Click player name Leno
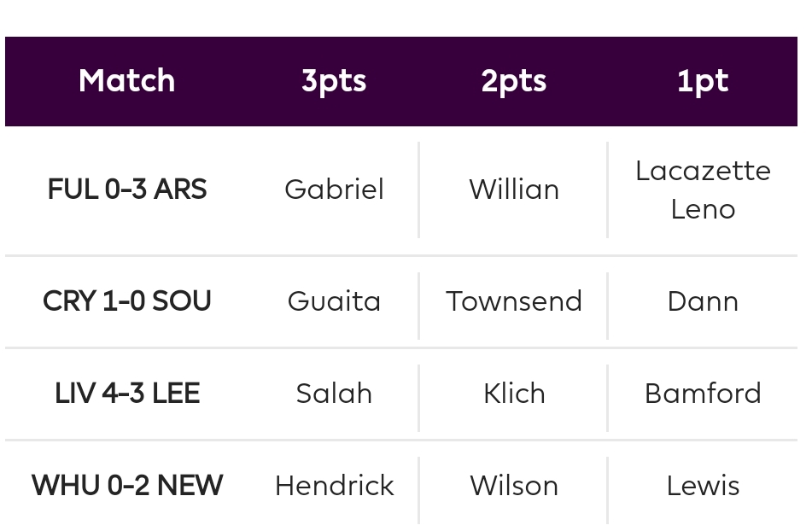Viewport: 812px width, 531px height. point(703,209)
